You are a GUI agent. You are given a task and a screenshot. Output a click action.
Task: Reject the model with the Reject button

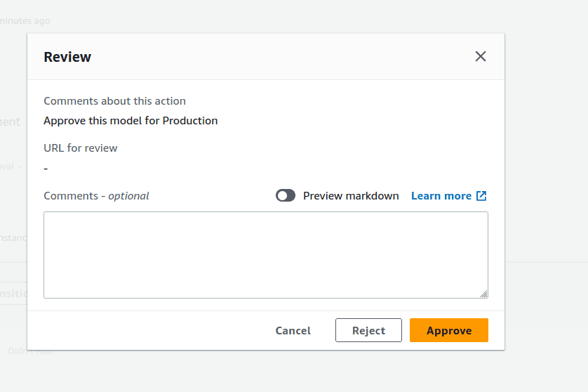368,330
